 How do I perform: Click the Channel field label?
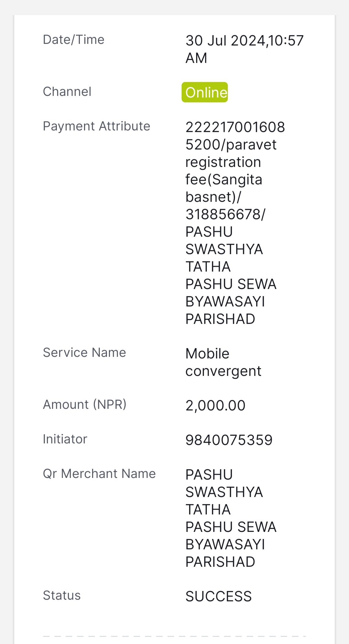[67, 92]
